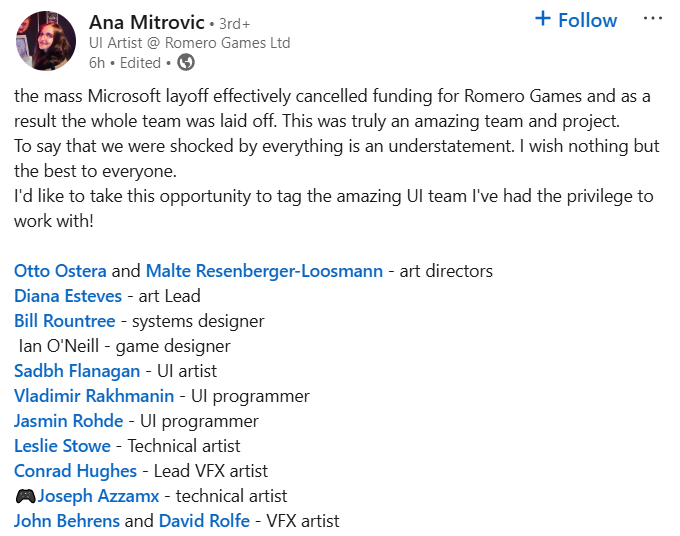The height and width of the screenshot is (536, 680).
Task: Go to Conrad Hughes's profile
Action: (x=76, y=471)
